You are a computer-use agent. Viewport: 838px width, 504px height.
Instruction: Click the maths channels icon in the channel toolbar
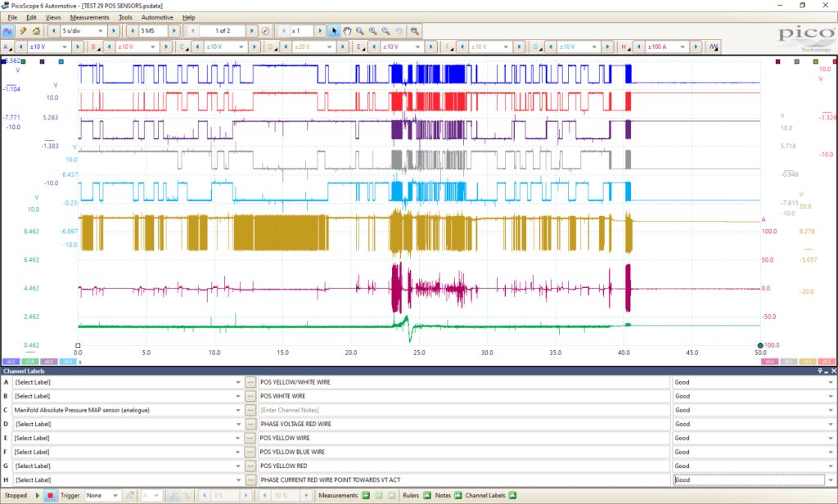[x=714, y=47]
